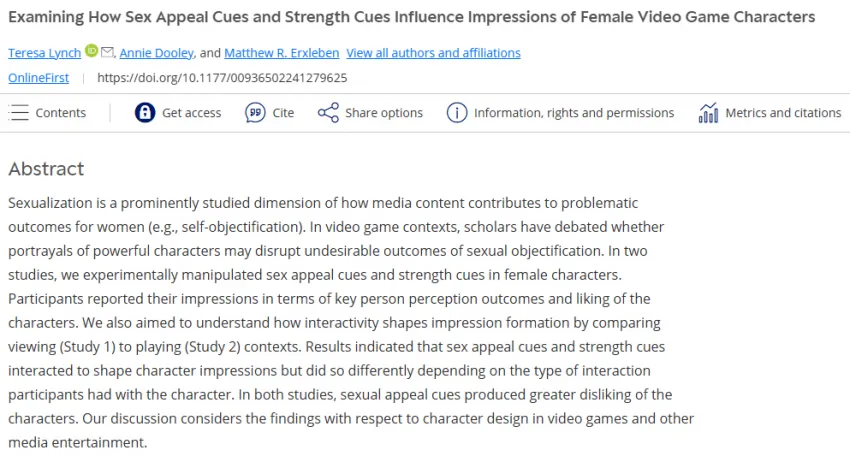Click the Metrics bar chart icon
The width and height of the screenshot is (850, 456).
click(709, 113)
